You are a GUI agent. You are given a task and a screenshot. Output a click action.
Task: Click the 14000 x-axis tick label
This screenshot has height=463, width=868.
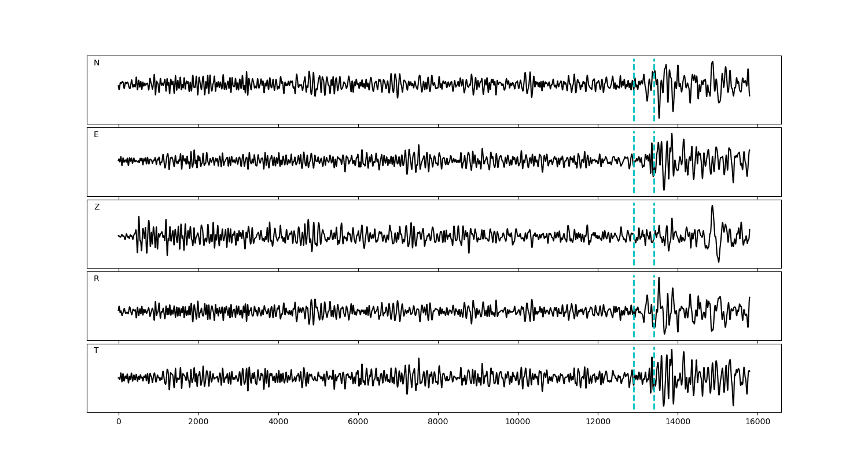coord(678,422)
